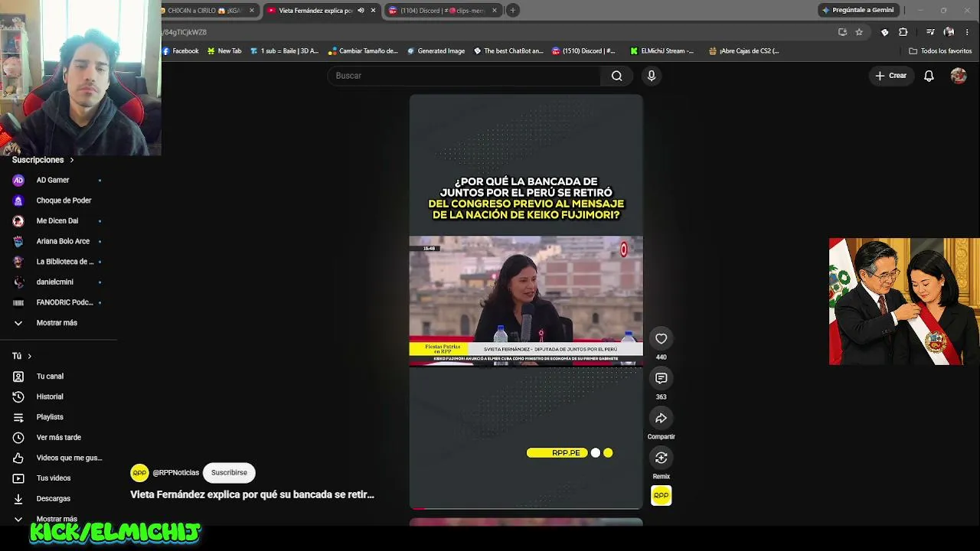Open Me Dicen Dai subscription
Viewport: 980px width, 551px height.
point(58,220)
